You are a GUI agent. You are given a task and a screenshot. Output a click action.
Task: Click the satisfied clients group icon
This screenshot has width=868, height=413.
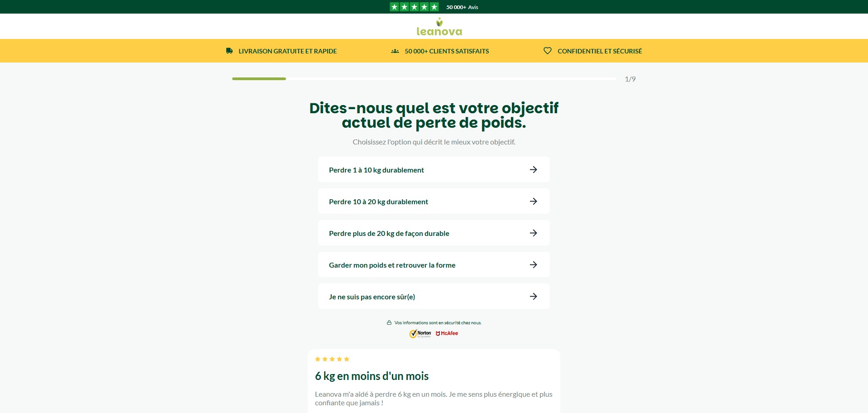395,51
